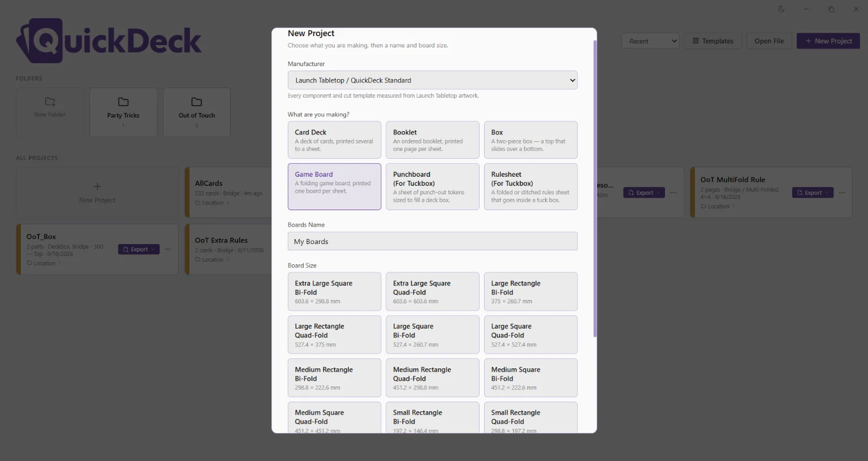Expand the Export dropdown on OoT_Box
868x461 pixels.
pyautogui.click(x=153, y=249)
